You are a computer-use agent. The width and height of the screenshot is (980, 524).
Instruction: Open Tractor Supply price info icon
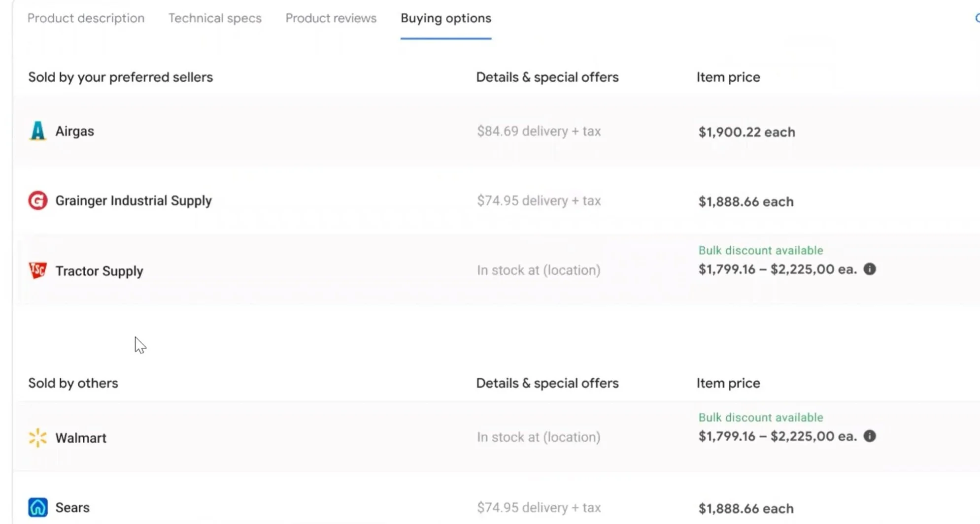pyautogui.click(x=870, y=269)
